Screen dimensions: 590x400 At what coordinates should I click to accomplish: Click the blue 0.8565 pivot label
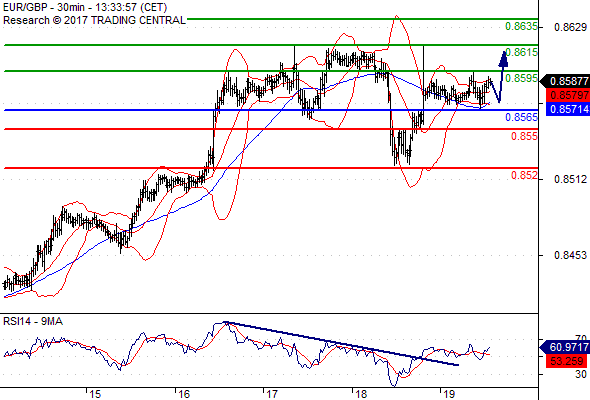[521, 117]
